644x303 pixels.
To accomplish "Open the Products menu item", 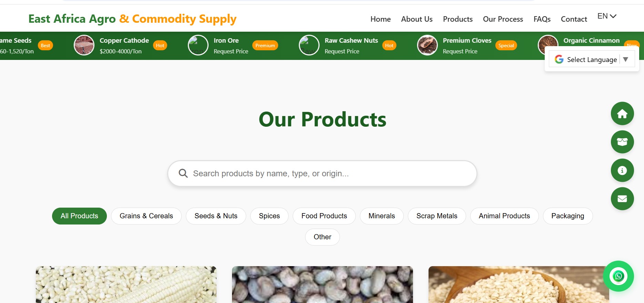I will 457,19.
